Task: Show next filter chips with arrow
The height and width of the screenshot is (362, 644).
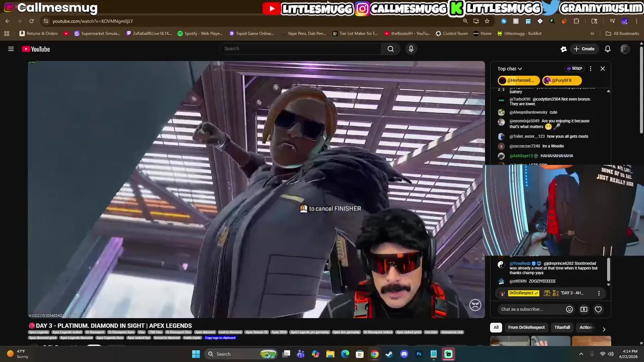Action: [604, 329]
